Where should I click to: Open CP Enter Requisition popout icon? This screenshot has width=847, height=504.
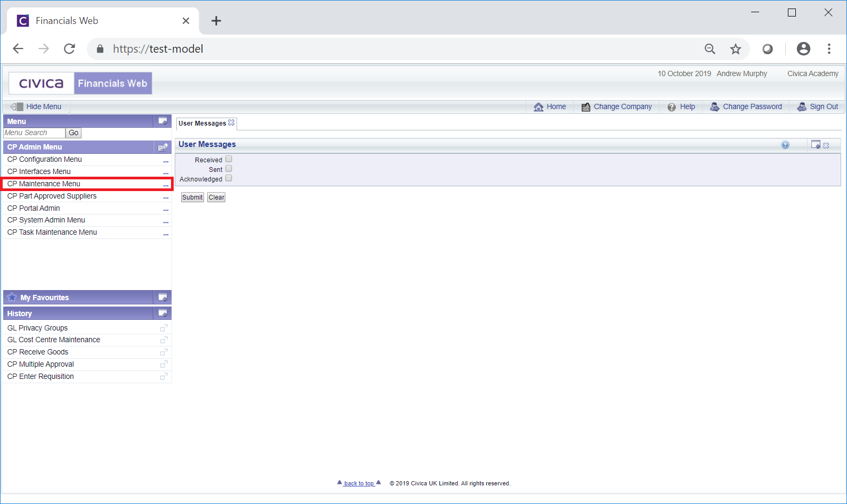point(164,376)
